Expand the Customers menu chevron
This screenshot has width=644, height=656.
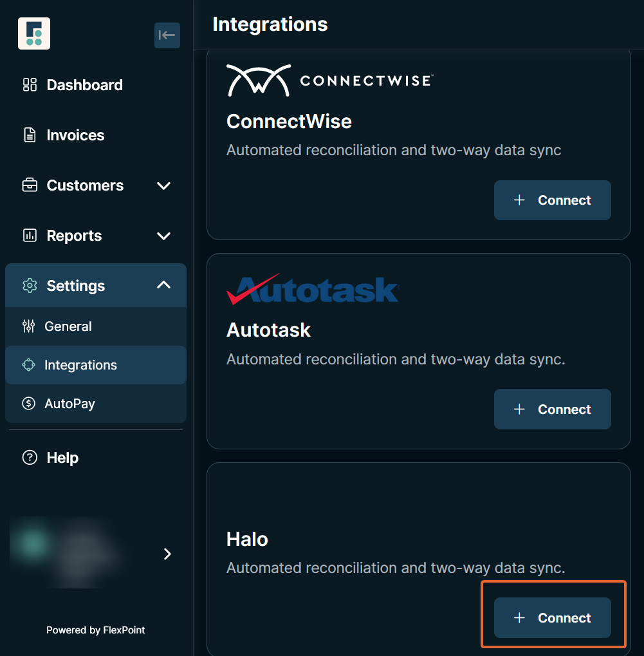(x=164, y=185)
